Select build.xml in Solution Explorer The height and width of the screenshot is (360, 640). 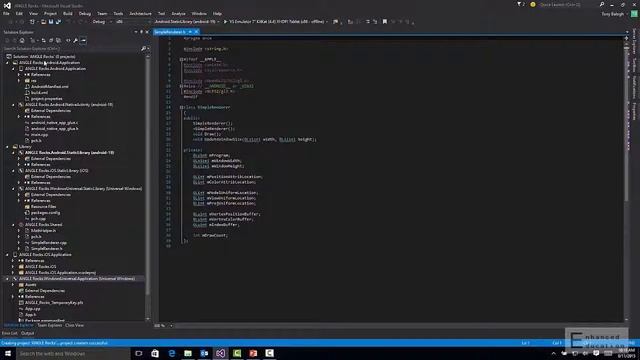coord(39,93)
